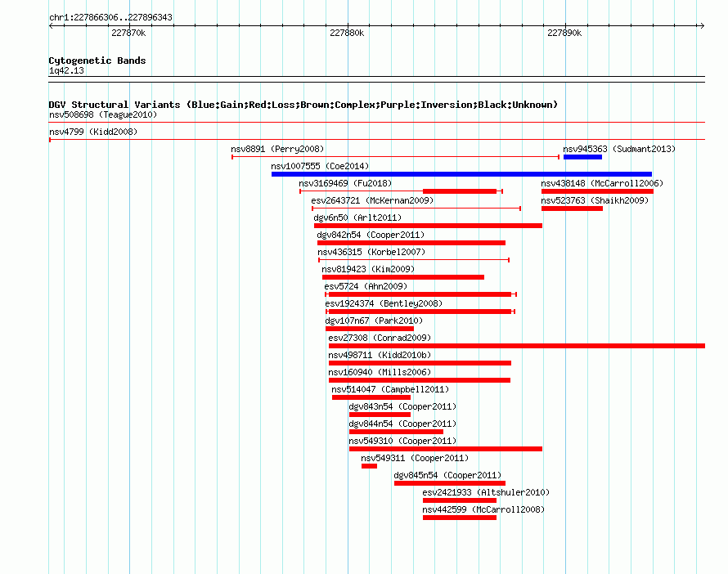The width and height of the screenshot is (728, 574).
Task: Click the nsv442599 red bar
Action: 460,518
